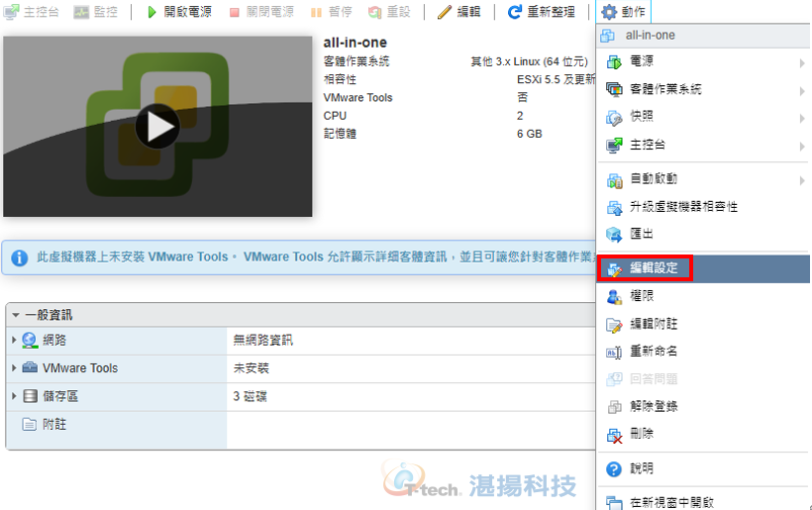Click the 說明 help question mark icon
This screenshot has height=510, width=812.
tap(614, 469)
